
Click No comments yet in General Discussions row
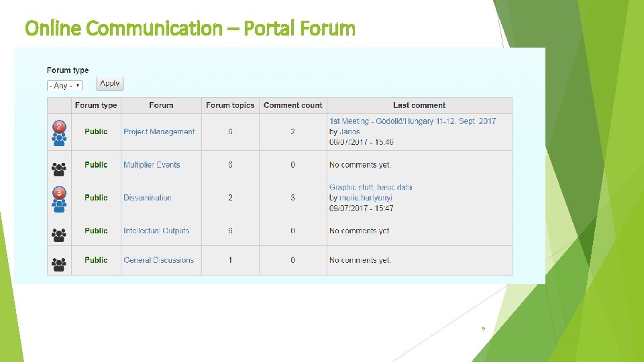(x=360, y=260)
